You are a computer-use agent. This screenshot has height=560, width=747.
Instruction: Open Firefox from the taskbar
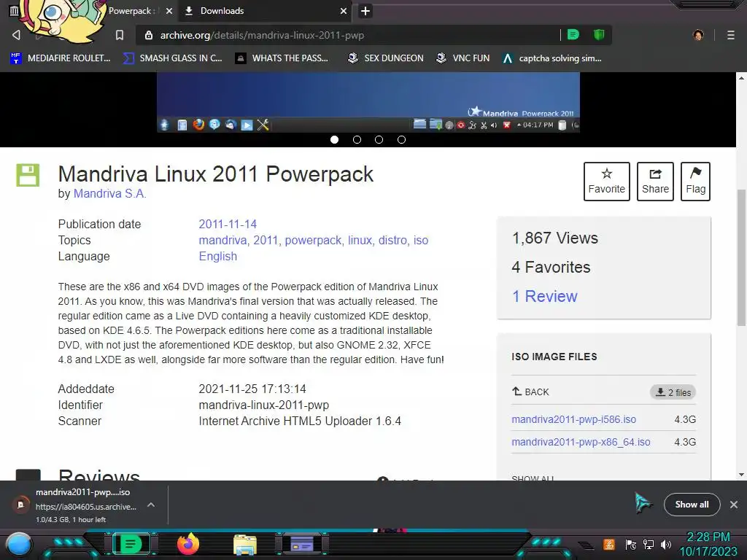point(187,544)
